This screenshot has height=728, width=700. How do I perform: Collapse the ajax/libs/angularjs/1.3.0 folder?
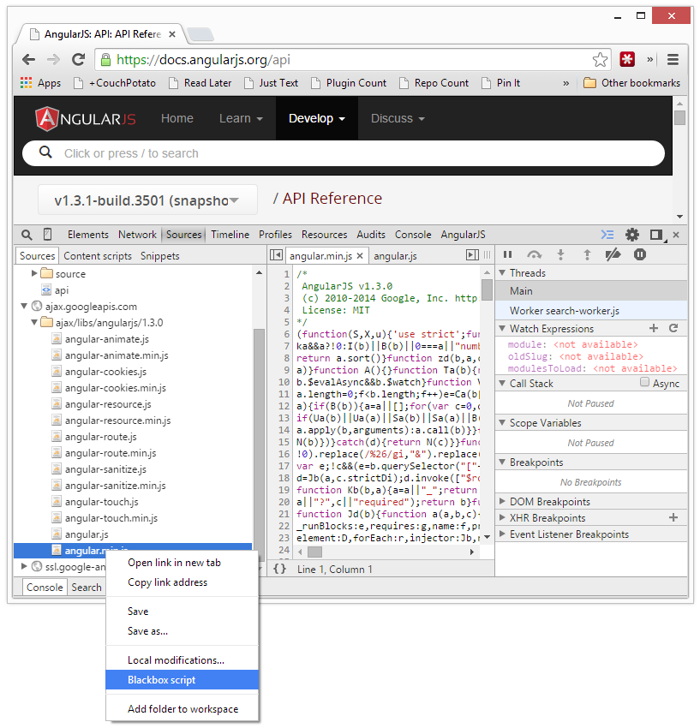(x=34, y=322)
